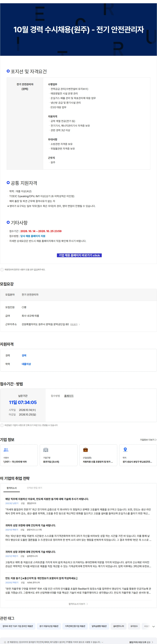The height and width of the screenshot is (644, 157).
Task: Click the 경기 성남시 분당구 판교로255 text
Action: (x=137, y=461)
